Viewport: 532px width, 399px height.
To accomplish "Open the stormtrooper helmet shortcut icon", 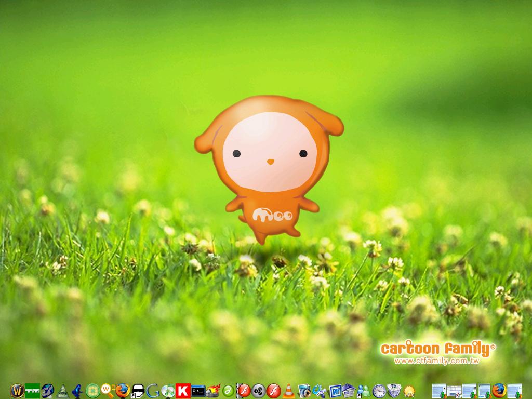I will point(138,391).
